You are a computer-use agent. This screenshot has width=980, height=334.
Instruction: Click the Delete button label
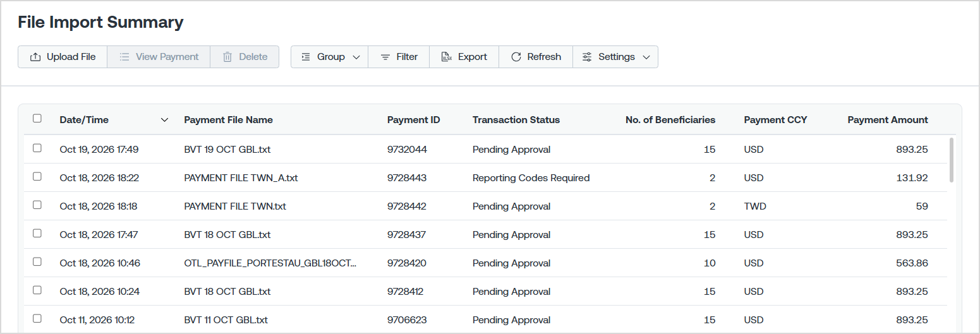point(253,57)
